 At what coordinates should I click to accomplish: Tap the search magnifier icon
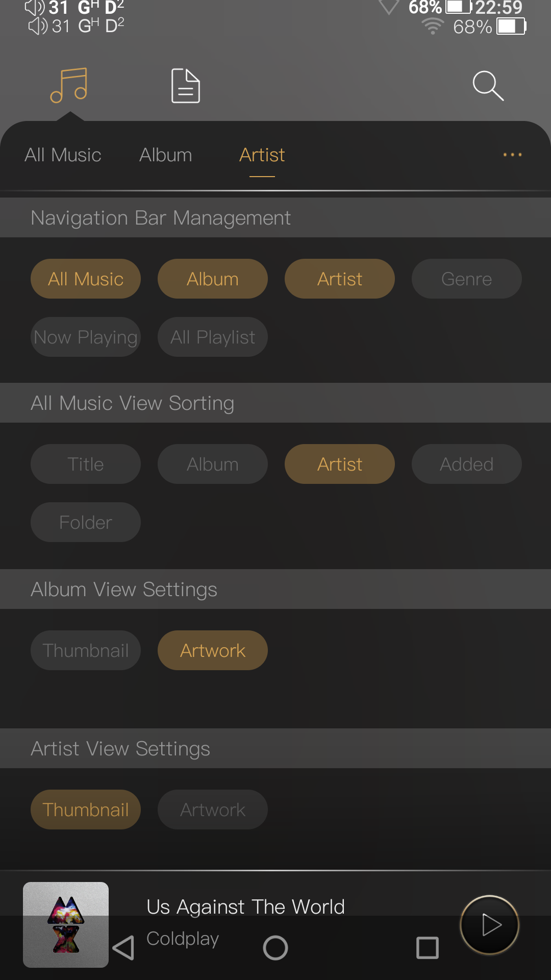[x=488, y=86]
